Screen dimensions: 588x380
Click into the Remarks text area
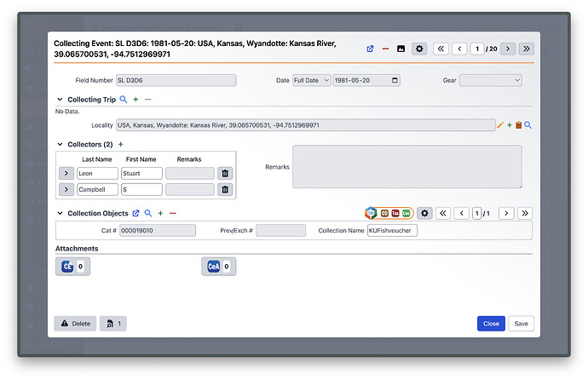[406, 167]
